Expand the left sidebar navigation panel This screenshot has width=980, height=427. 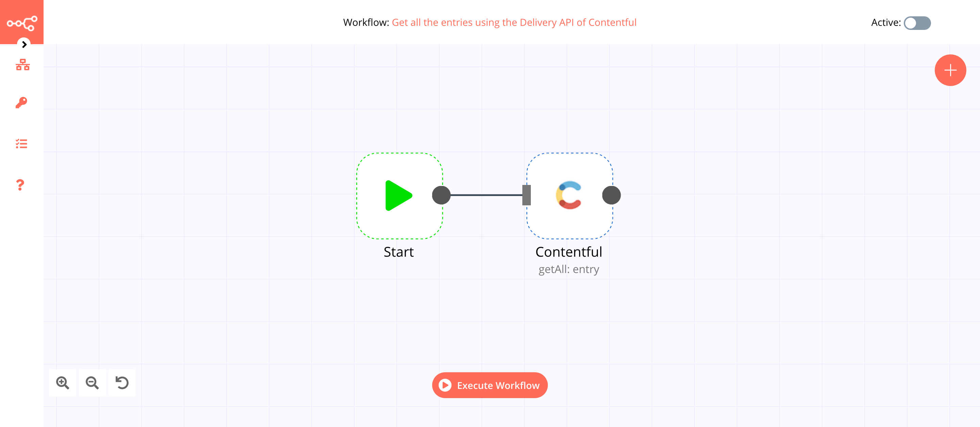click(x=24, y=44)
